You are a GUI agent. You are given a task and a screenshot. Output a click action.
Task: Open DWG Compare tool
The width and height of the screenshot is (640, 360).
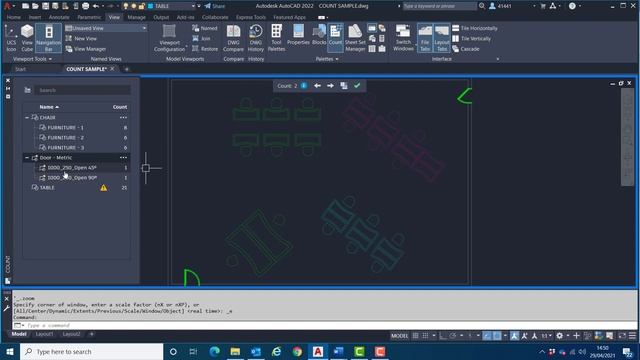(x=233, y=38)
